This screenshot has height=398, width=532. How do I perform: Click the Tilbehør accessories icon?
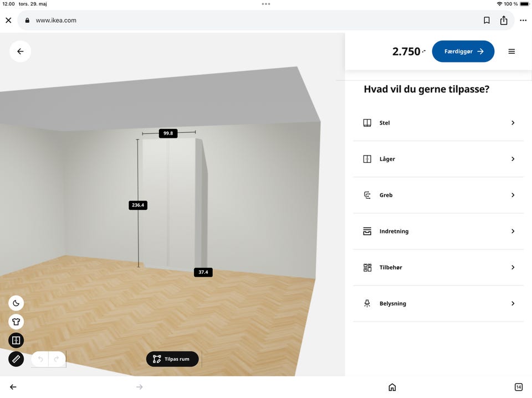click(x=367, y=267)
